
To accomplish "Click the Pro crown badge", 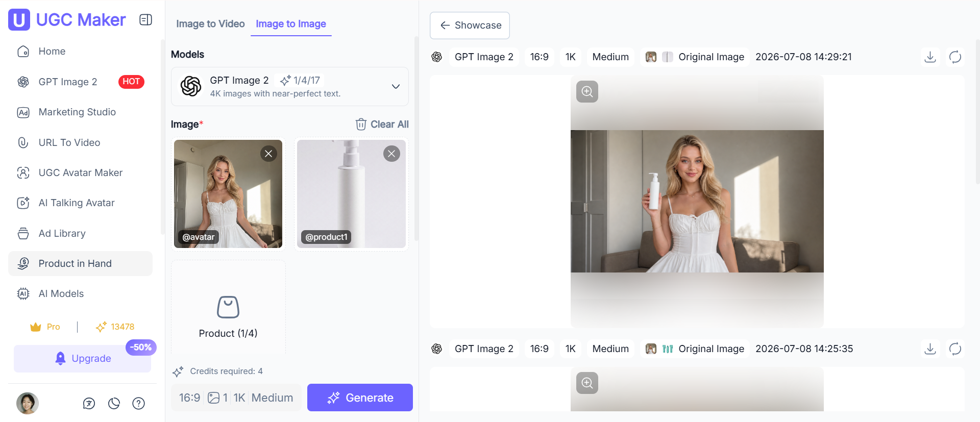I will pos(45,327).
